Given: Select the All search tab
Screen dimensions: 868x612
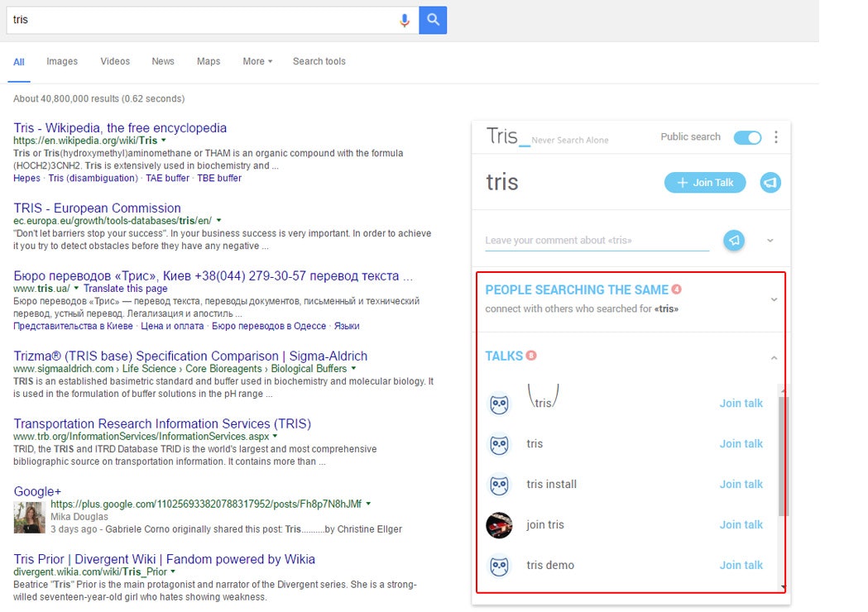Looking at the screenshot, I should tap(19, 62).
